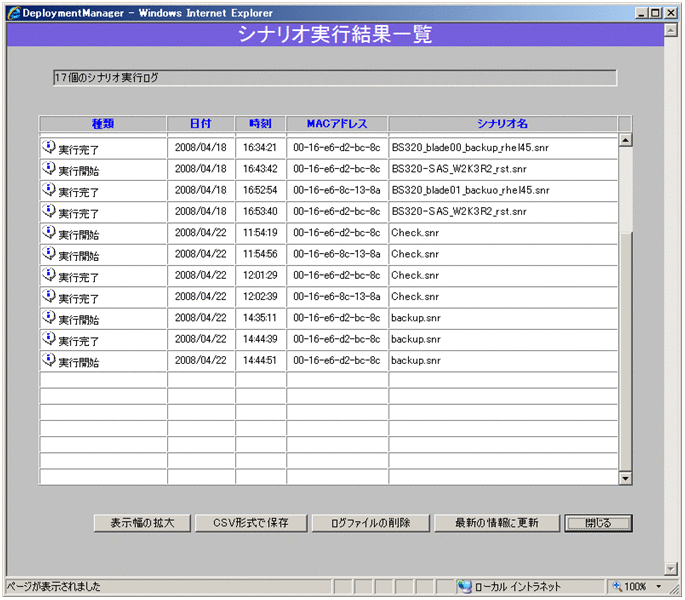The width and height of the screenshot is (685, 600).
Task: Click the status icon of the 11:54:19 log row
Action: [x=49, y=232]
